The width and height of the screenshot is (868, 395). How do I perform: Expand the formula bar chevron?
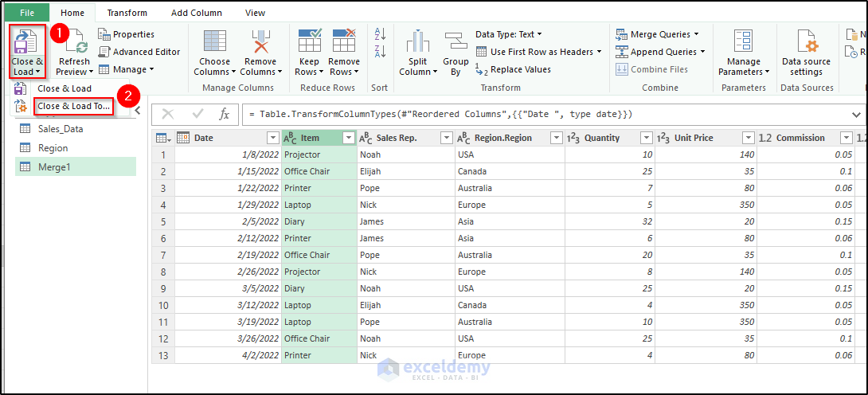pos(856,114)
